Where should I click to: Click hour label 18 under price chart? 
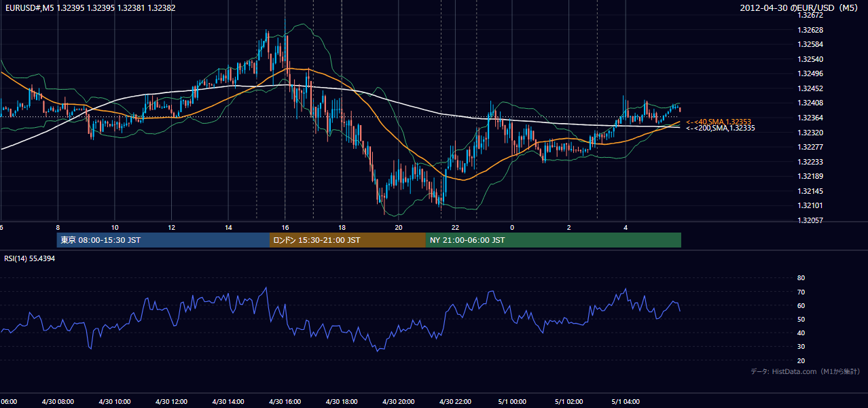(342, 227)
